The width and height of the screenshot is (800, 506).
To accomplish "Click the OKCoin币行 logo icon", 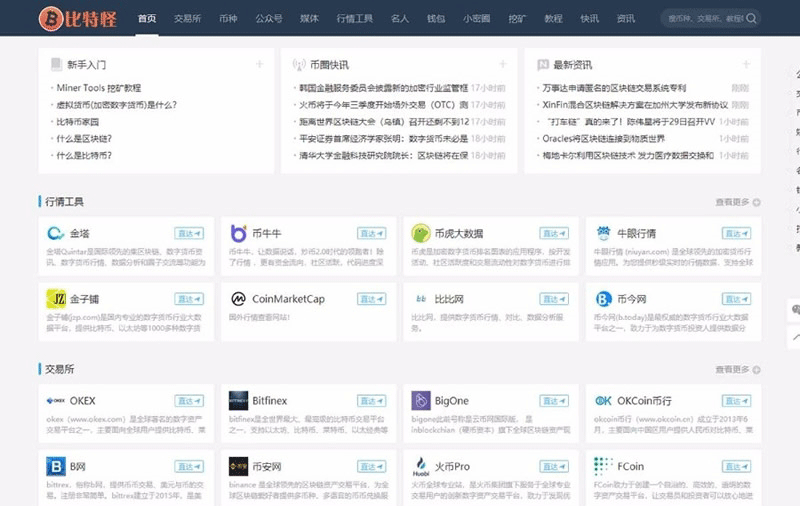I will coord(603,401).
